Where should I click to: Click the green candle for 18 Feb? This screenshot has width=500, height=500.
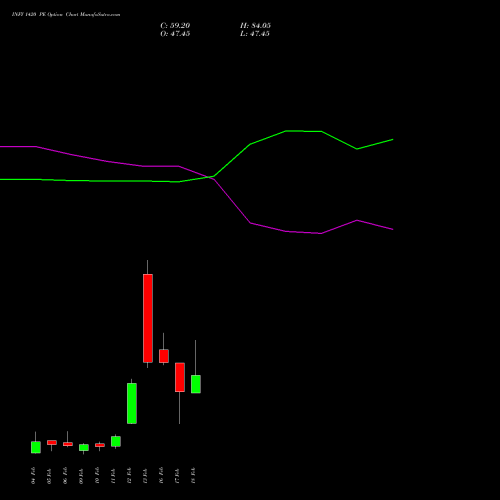point(196,384)
